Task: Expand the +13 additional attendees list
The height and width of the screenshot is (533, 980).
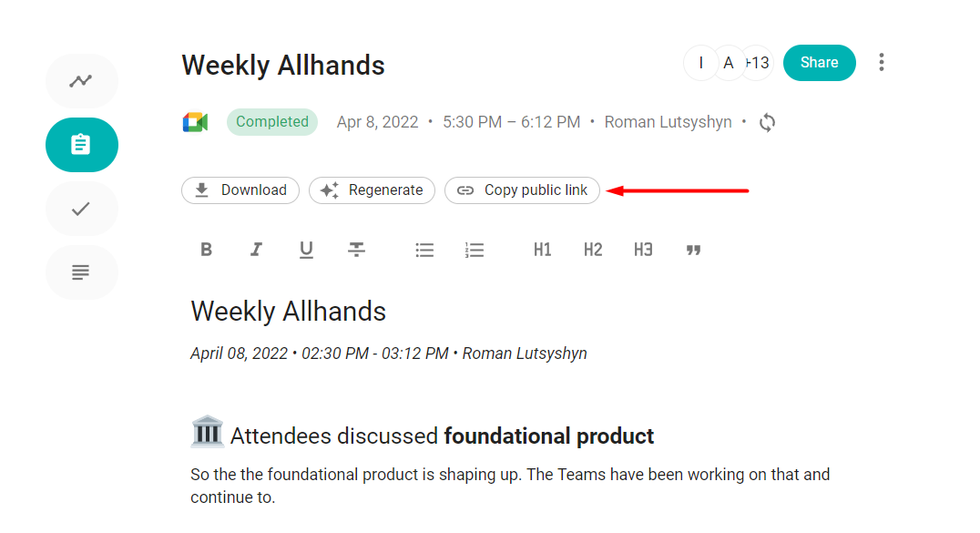Action: point(758,63)
